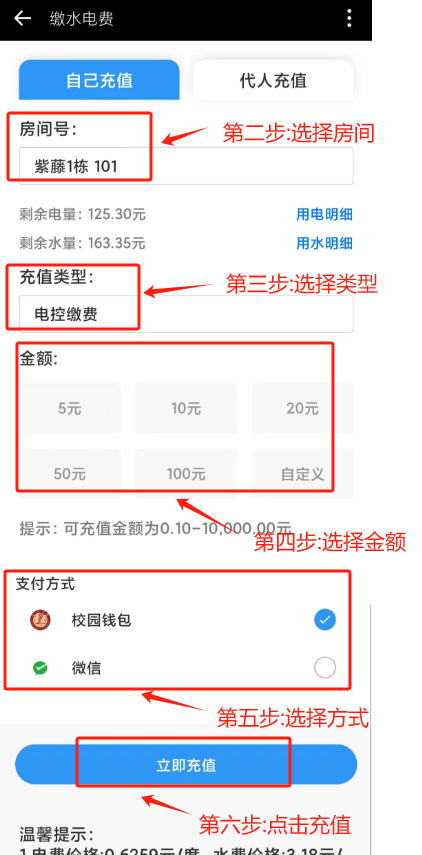Screen dimensions: 422x855
Task: Select the 自定义 custom amount option
Action: point(303,474)
